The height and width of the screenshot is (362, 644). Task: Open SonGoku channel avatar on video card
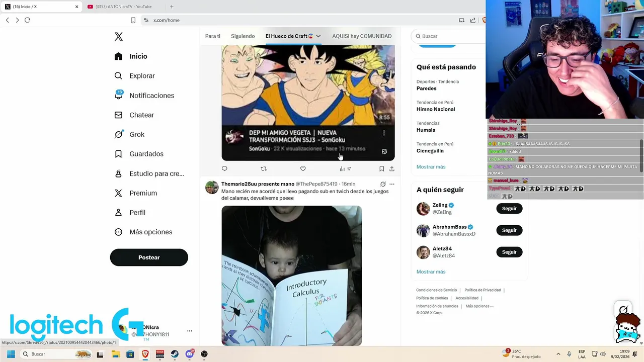234,137
